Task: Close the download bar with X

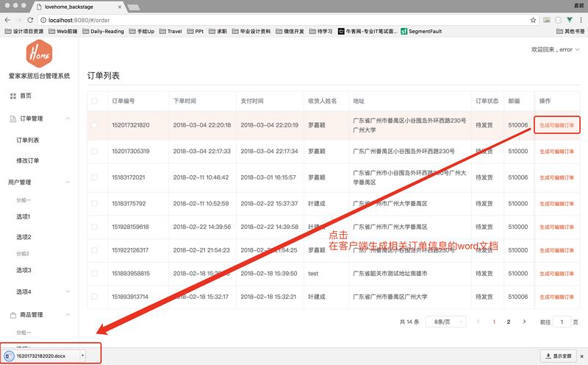Action: pos(581,356)
